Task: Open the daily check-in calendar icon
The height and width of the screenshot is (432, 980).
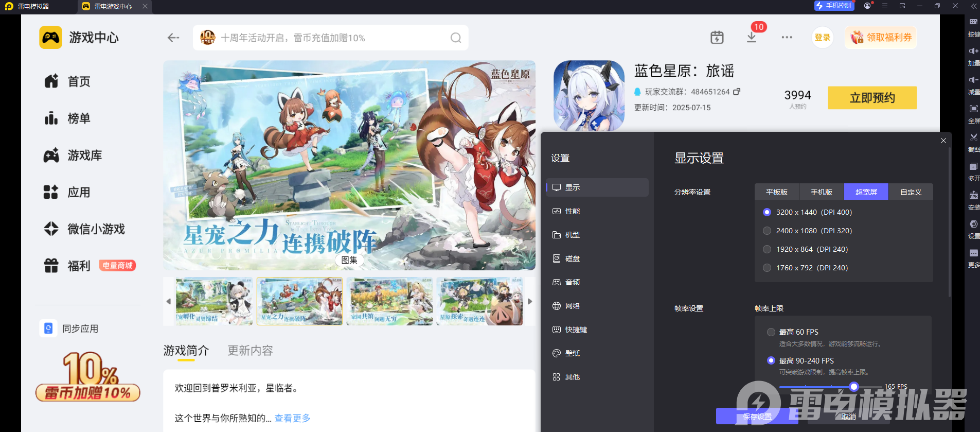Action: [717, 37]
